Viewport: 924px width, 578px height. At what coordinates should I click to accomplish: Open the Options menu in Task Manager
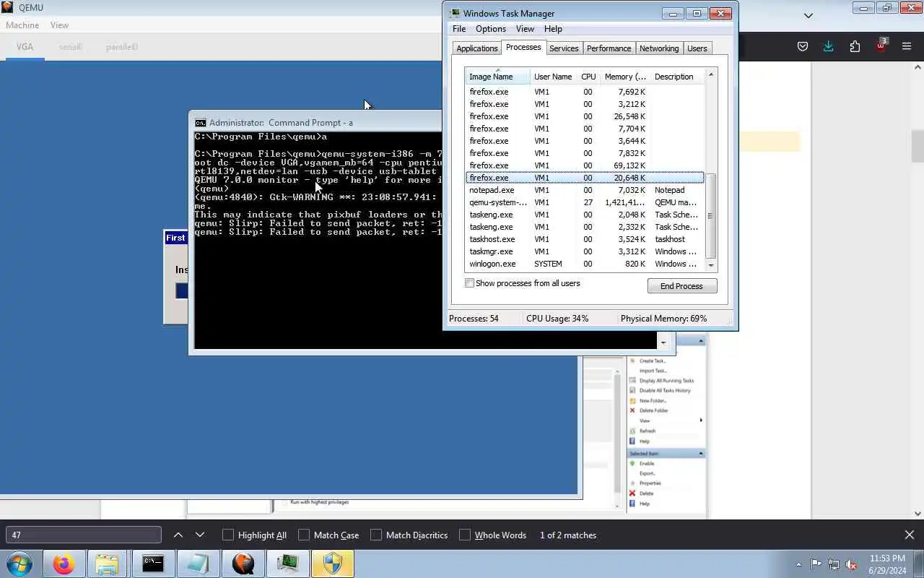[491, 29]
